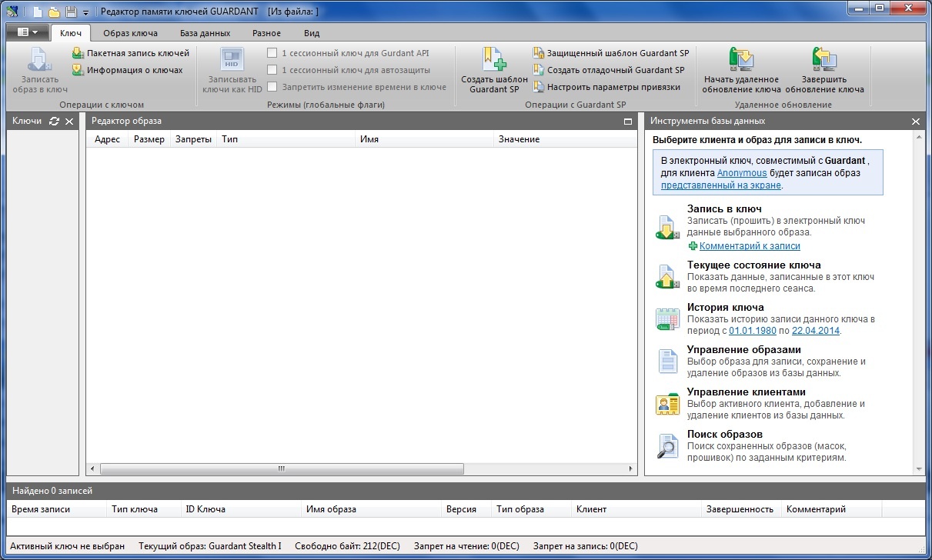932x560 pixels.
Task: Open the База данных ribbon tab
Action: [x=205, y=33]
